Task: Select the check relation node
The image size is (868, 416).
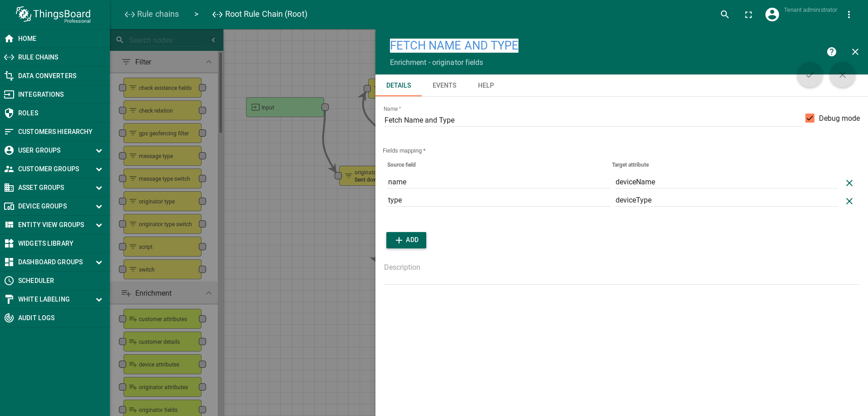Action: pyautogui.click(x=163, y=110)
